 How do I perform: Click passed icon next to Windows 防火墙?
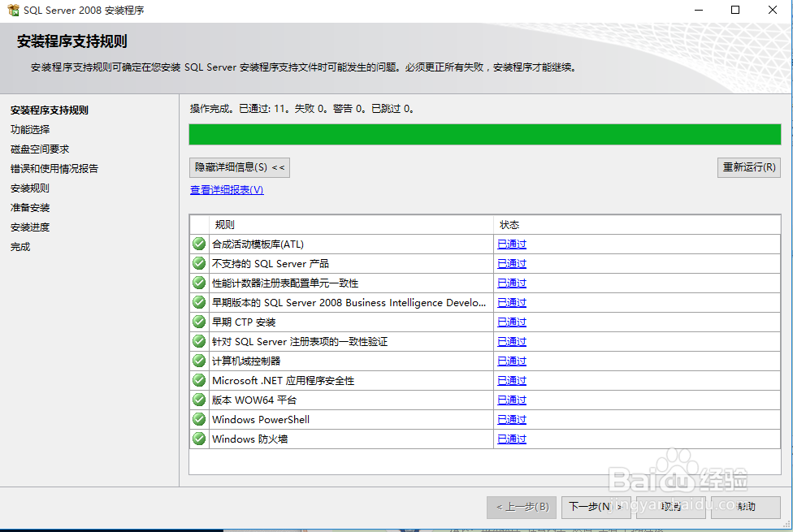click(x=198, y=439)
